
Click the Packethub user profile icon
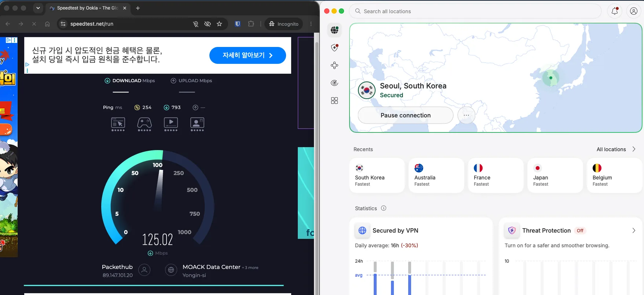point(144,270)
